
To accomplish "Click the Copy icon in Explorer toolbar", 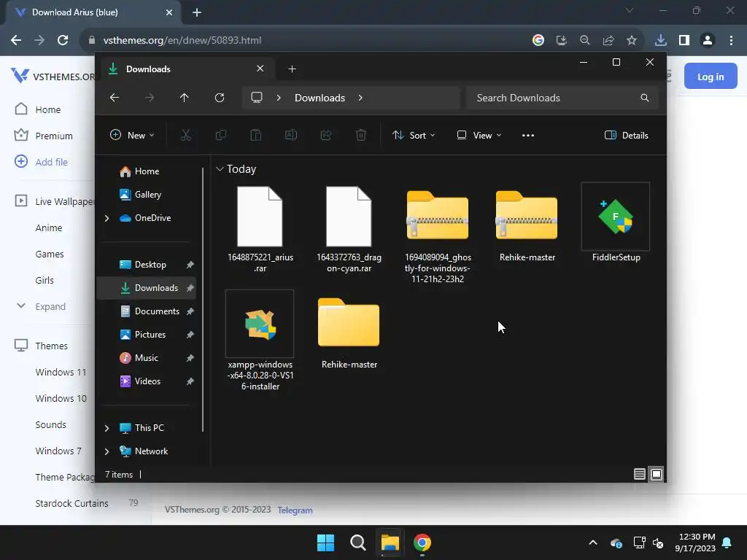I will pos(220,135).
